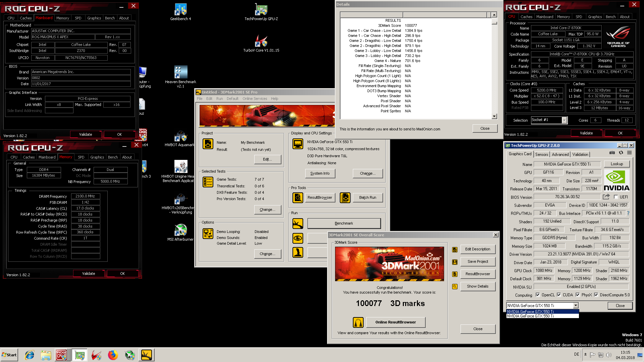
Task: Select highlighted GTX 550 Ti list entry
Action: pos(542,312)
